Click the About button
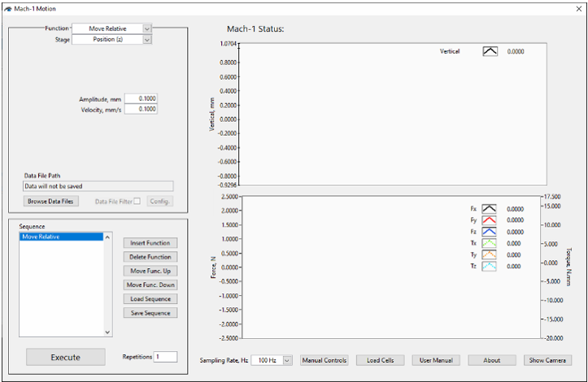The width and height of the screenshot is (588, 382). 491,360
